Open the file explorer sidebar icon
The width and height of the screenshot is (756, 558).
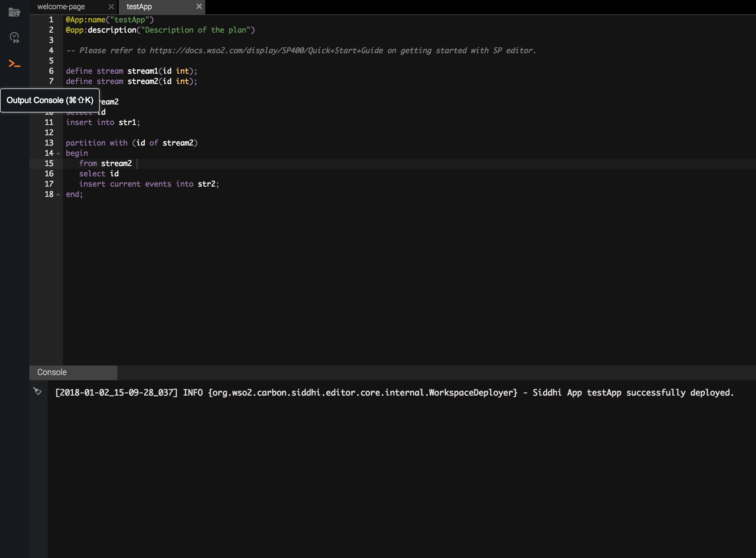pyautogui.click(x=14, y=12)
